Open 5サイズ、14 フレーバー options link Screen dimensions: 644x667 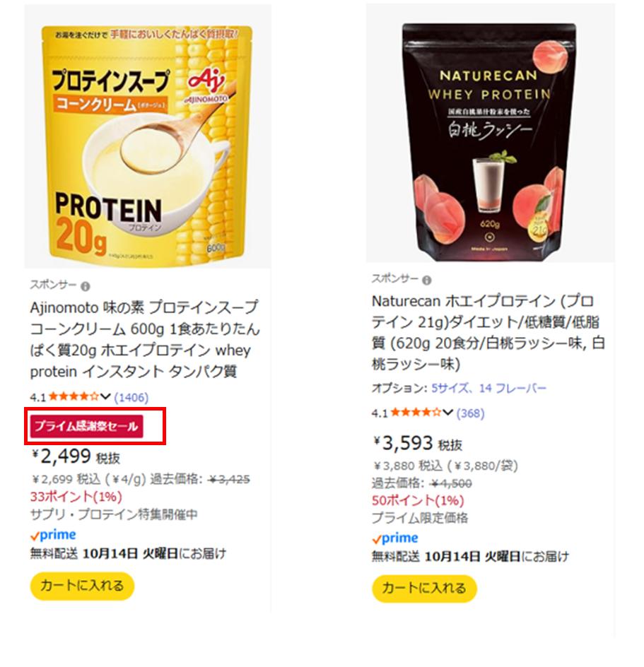click(x=488, y=388)
